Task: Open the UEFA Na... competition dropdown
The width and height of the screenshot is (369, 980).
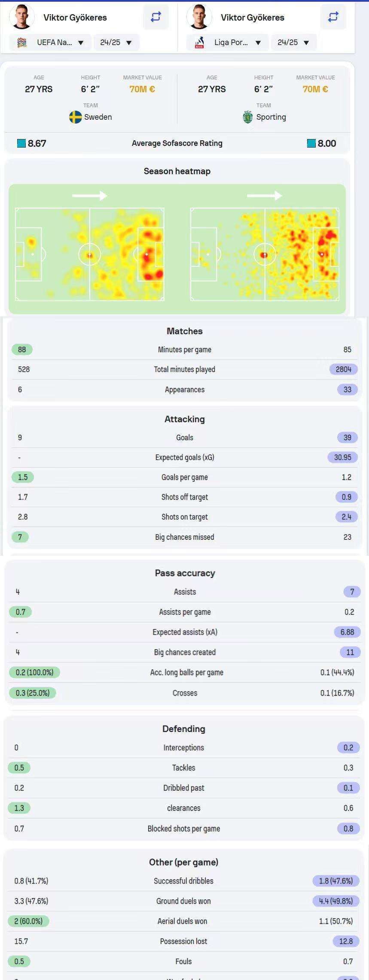Action: tap(50, 42)
